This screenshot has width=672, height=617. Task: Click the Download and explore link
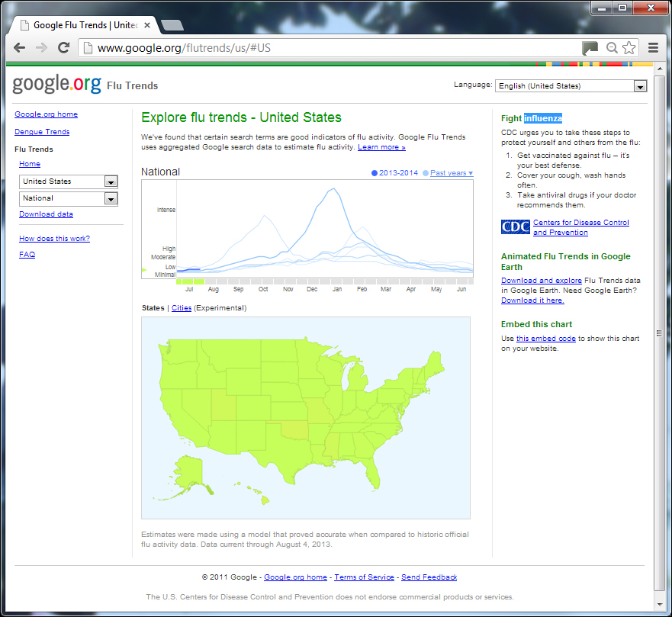click(542, 281)
